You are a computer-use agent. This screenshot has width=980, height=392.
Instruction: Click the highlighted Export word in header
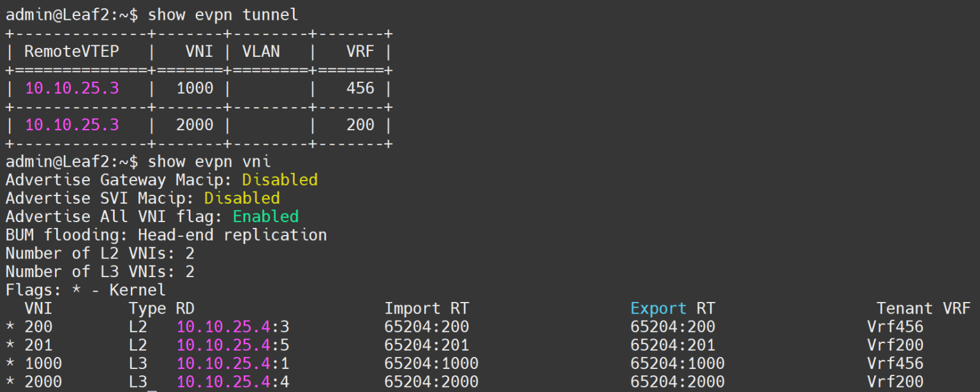pos(658,309)
